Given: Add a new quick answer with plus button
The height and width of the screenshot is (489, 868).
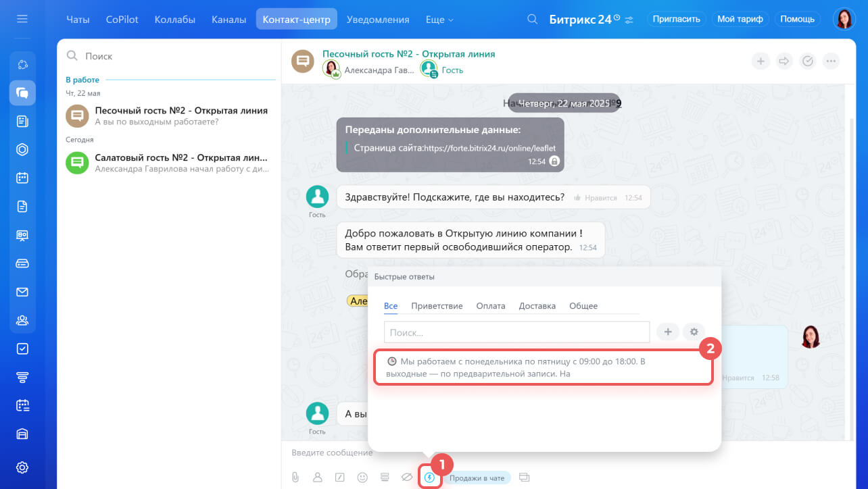Looking at the screenshot, I should point(667,332).
